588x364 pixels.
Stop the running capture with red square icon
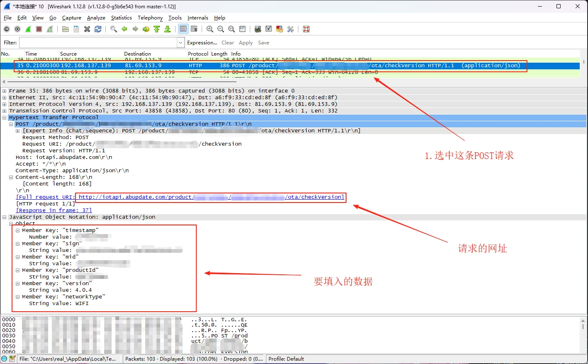pyautogui.click(x=39, y=29)
